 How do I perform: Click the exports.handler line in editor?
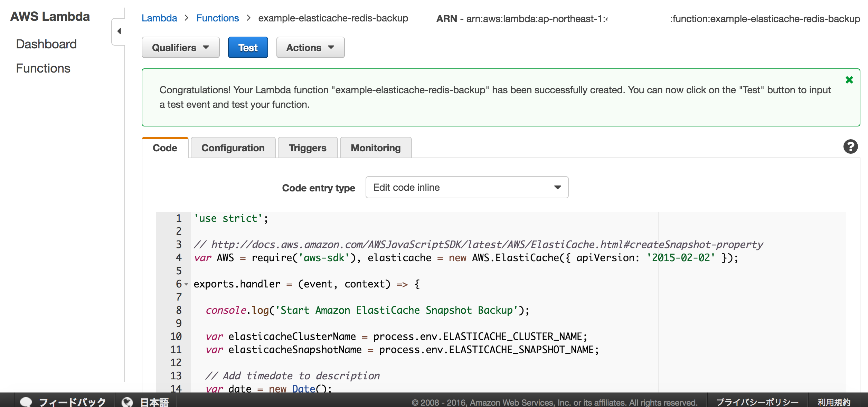point(307,284)
